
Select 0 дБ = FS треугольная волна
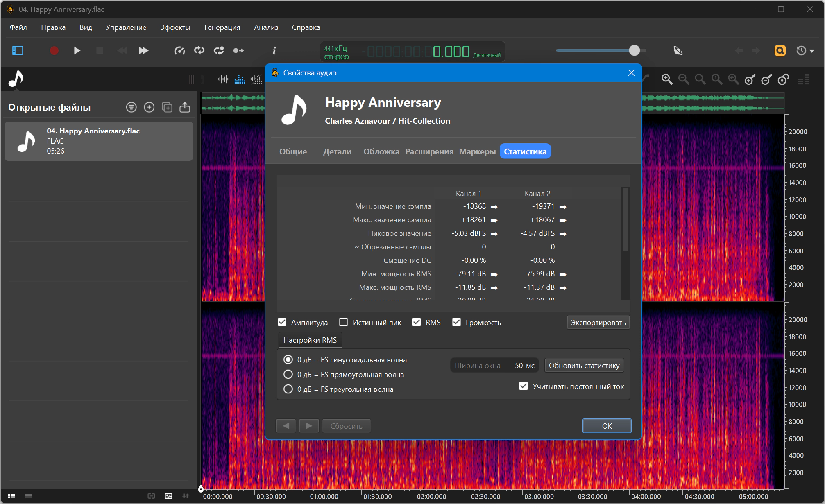pos(288,389)
